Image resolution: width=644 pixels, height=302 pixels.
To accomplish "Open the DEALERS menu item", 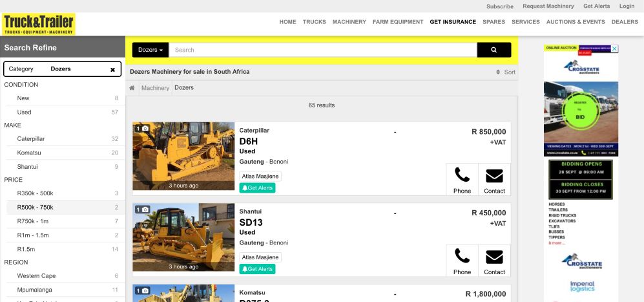I will [625, 22].
